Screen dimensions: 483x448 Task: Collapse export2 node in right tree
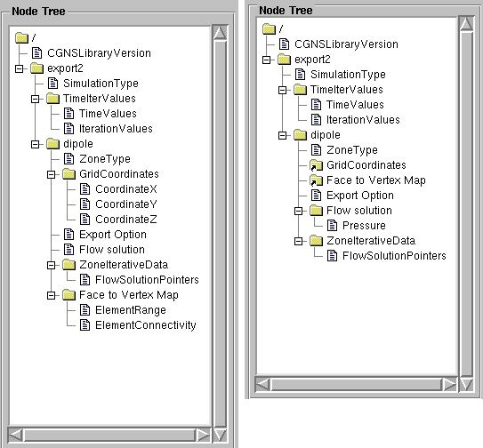[x=267, y=60]
